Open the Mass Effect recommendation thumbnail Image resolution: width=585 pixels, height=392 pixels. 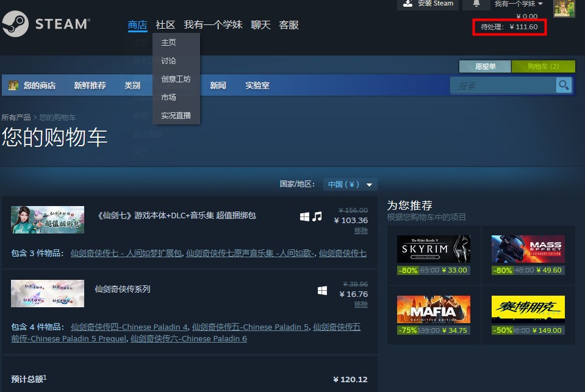point(528,249)
